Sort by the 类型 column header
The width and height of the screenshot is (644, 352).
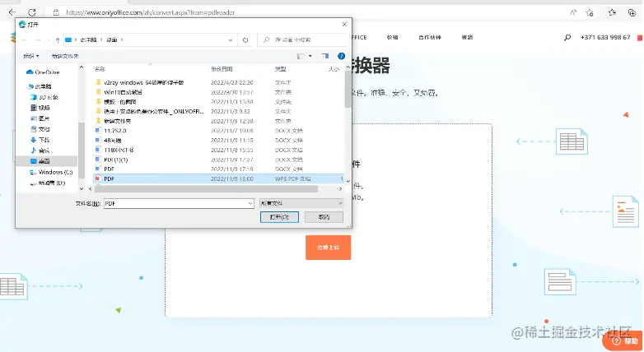(281, 69)
